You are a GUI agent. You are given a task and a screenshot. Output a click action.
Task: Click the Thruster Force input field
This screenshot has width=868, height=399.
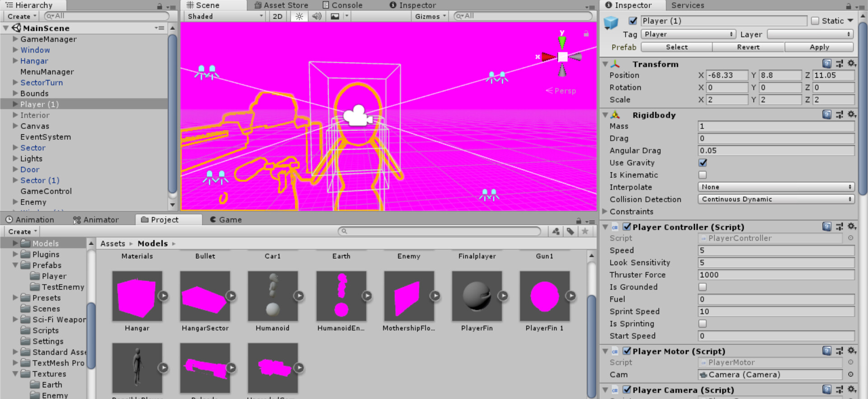tap(775, 275)
